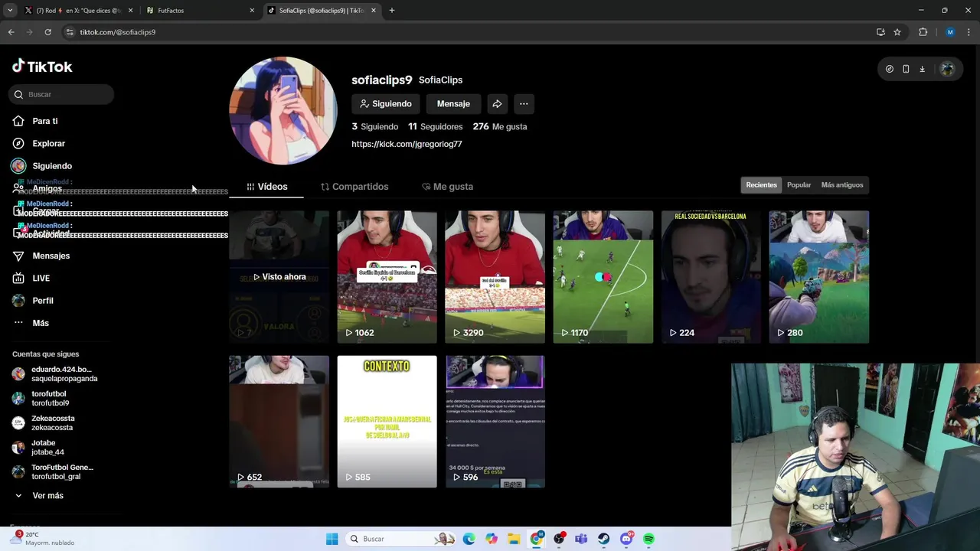Reload the page with refresh icon
Viewport: 980px width, 551px height.
pos(47,32)
